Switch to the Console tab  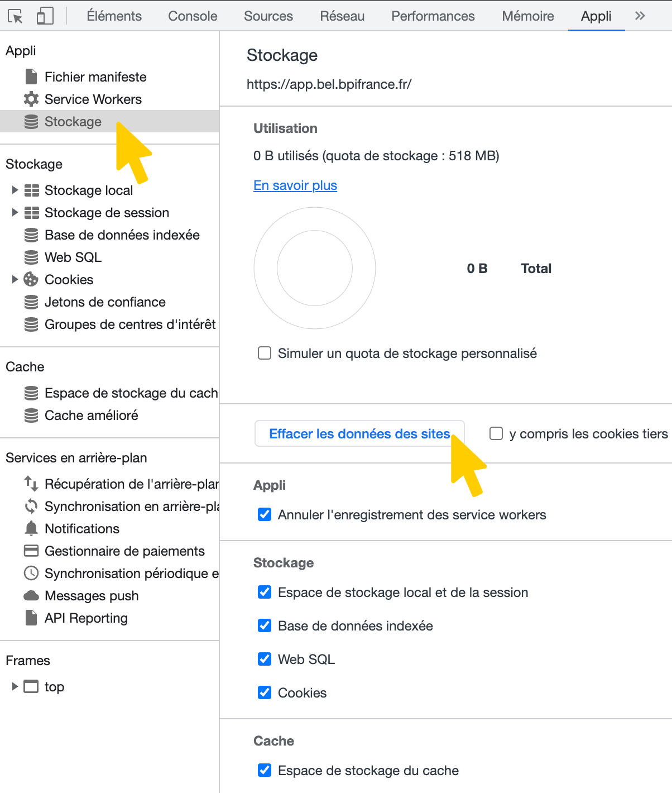[193, 16]
